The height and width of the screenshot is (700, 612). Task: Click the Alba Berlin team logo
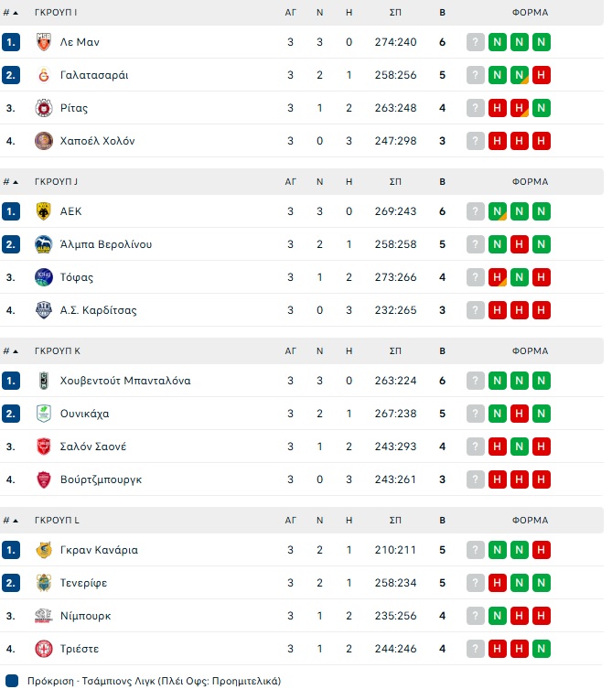[x=43, y=244]
